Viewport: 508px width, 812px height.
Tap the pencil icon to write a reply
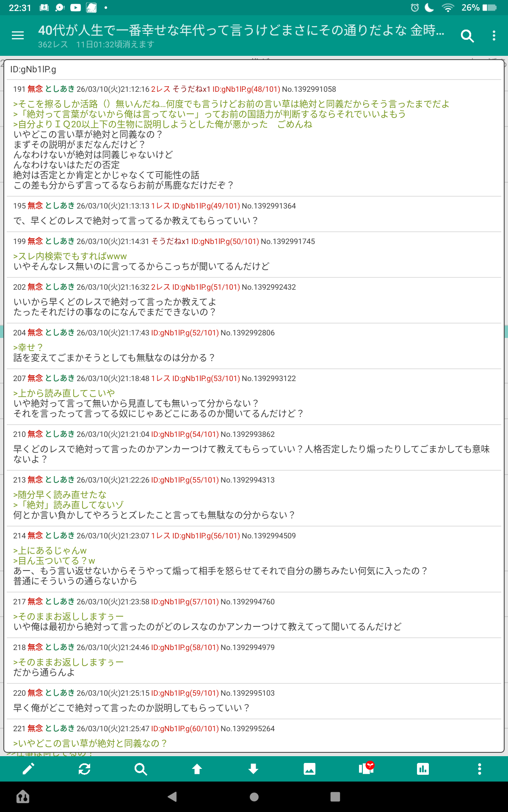(x=28, y=769)
